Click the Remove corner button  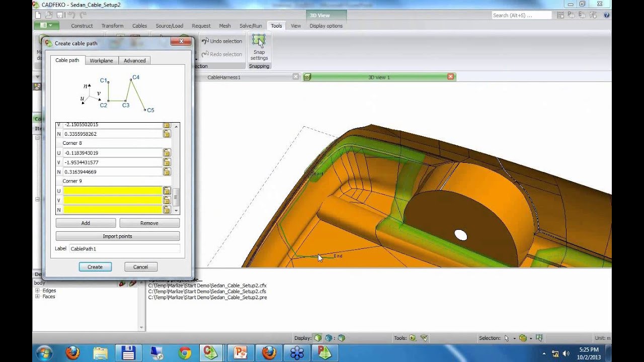149,223
